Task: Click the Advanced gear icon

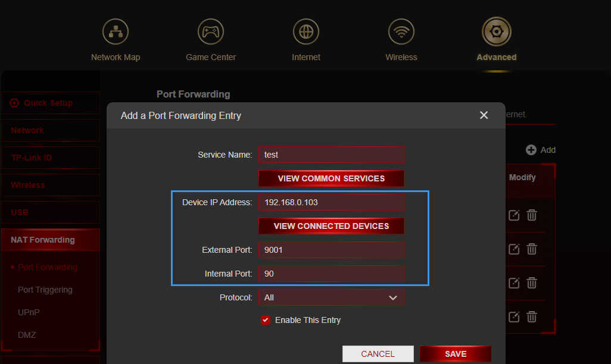Action: 496,31
